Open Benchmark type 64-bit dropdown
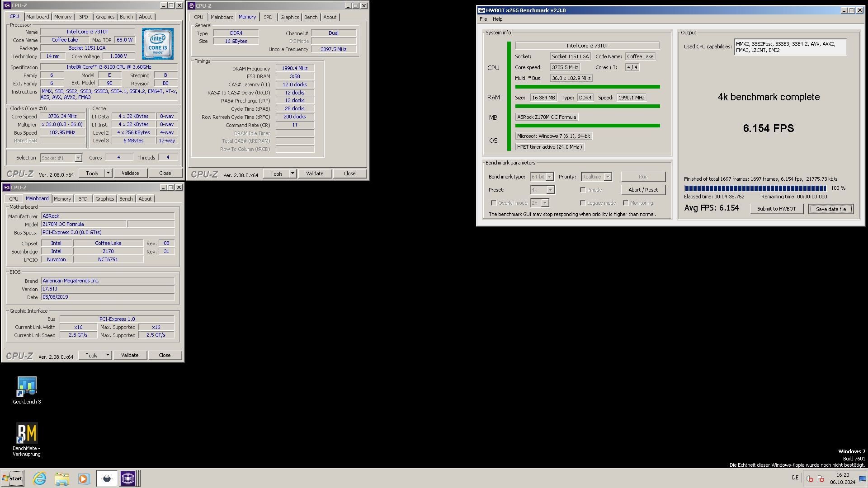This screenshot has width=868, height=488. (550, 177)
